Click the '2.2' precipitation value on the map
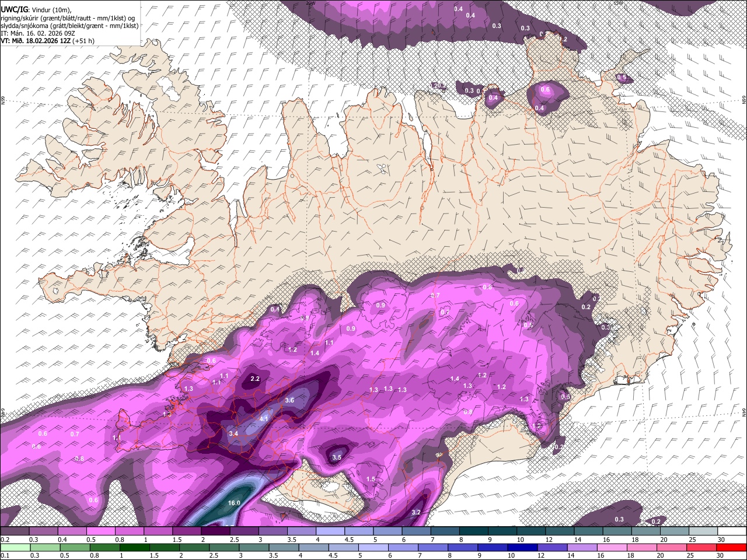 (254, 379)
